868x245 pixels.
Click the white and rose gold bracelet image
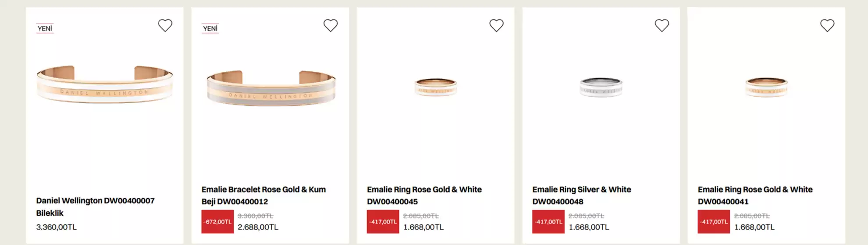click(x=104, y=85)
